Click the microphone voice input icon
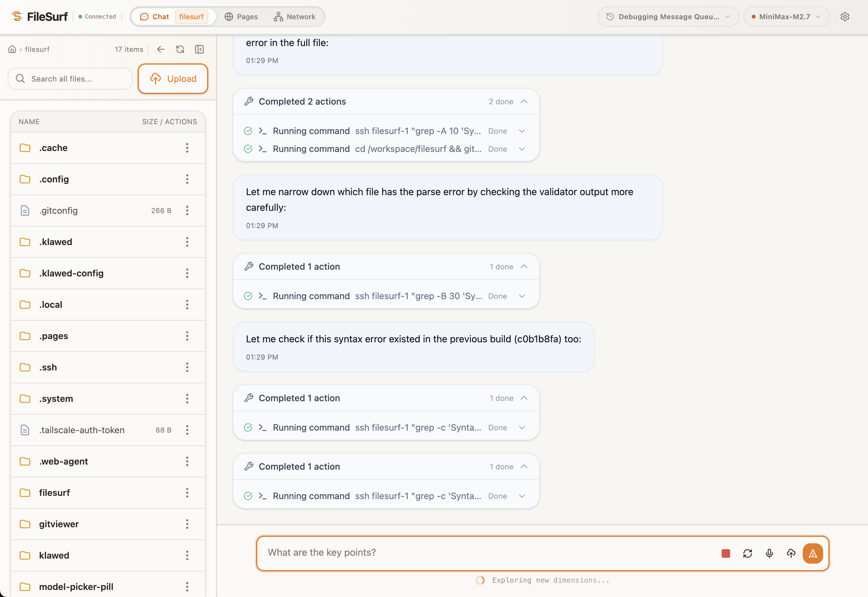This screenshot has height=597, width=868. (x=769, y=553)
